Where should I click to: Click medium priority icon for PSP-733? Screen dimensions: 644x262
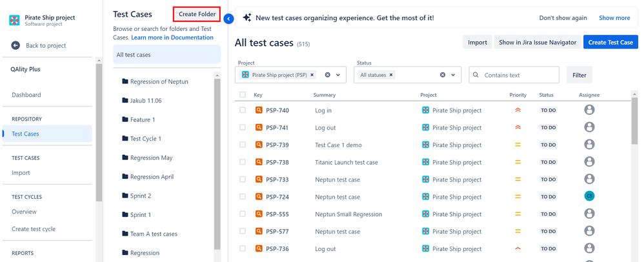[518, 179]
